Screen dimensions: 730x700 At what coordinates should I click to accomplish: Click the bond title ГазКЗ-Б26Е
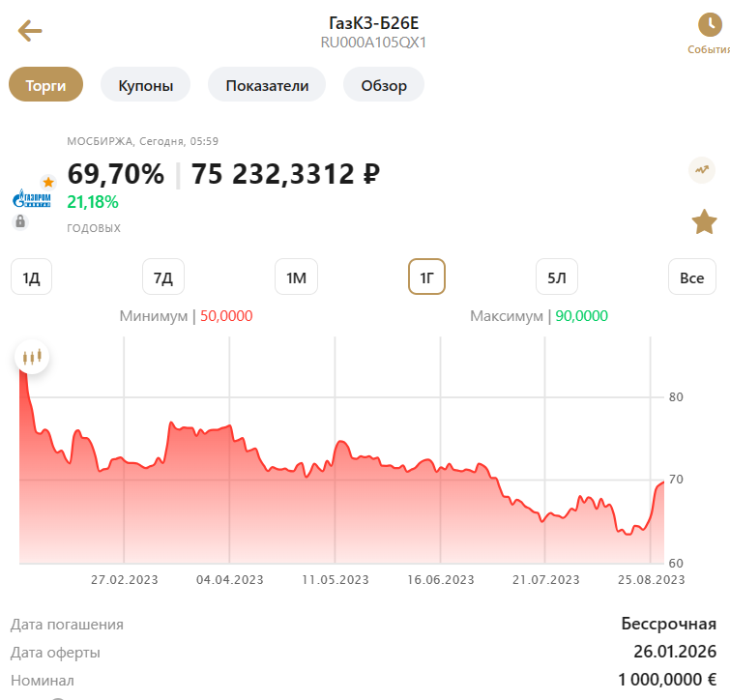coord(373,22)
